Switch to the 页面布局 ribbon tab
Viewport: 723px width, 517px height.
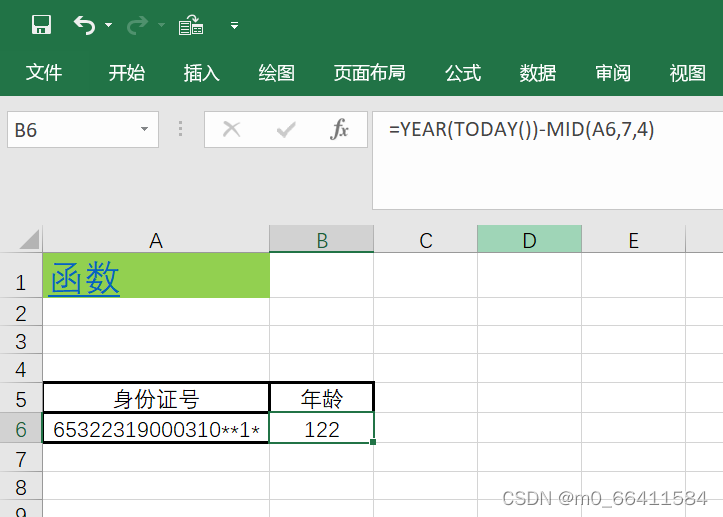pyautogui.click(x=369, y=73)
